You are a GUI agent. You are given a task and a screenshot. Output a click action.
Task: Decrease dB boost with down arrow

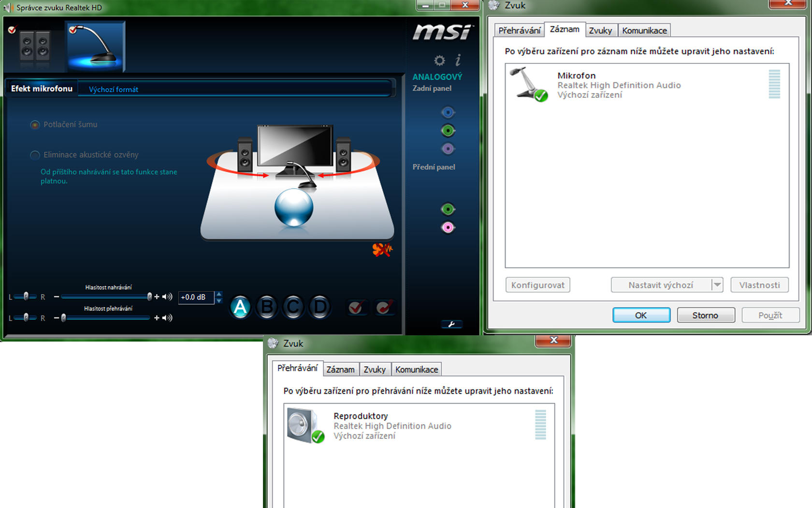(219, 300)
